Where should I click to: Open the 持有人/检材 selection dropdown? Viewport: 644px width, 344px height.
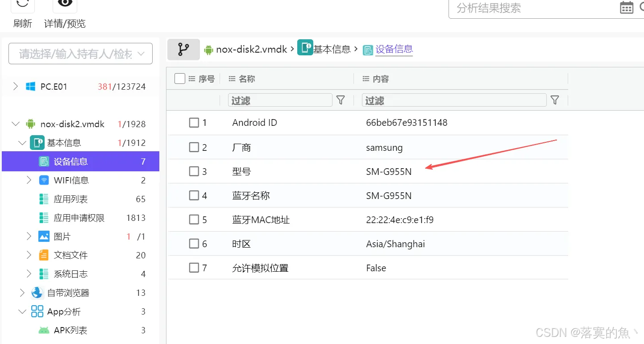80,54
